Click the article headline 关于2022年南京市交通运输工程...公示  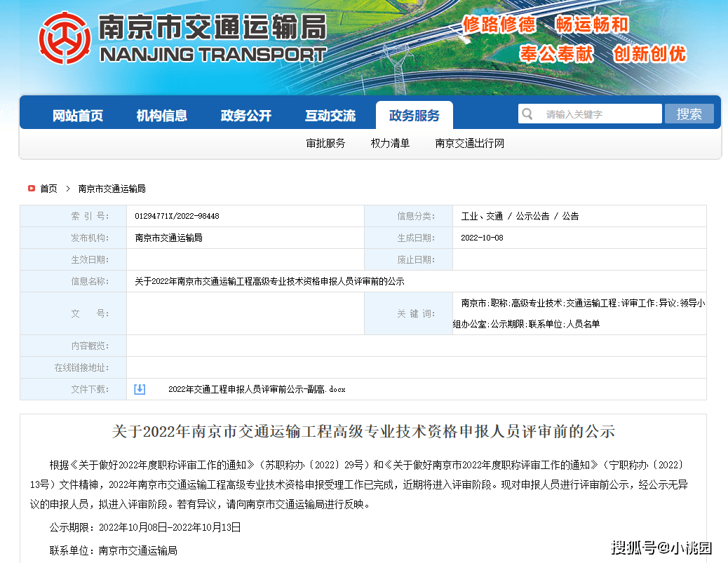point(363,431)
